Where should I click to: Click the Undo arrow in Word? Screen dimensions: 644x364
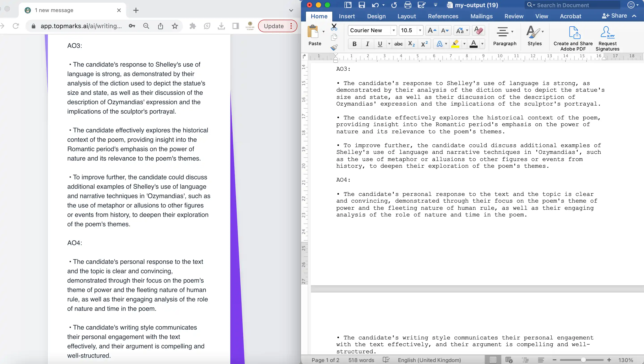[x=375, y=5]
